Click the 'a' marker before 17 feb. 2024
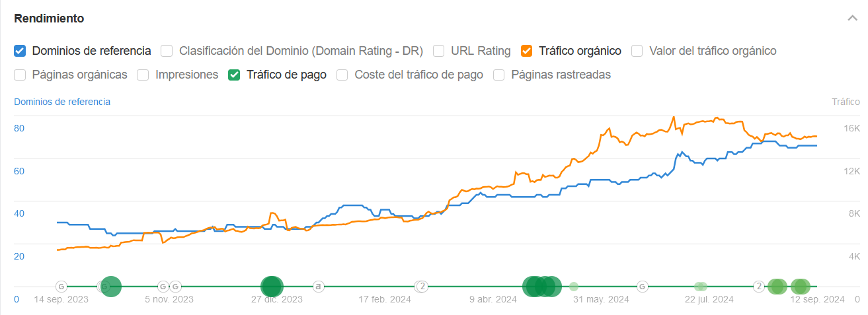Screen dimensions: 868x315 319,287
